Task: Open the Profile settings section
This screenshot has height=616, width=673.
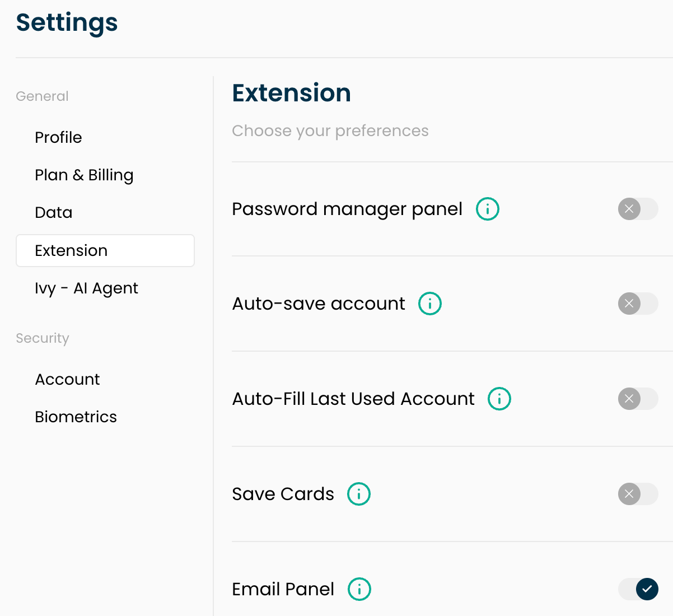Action: [x=58, y=137]
